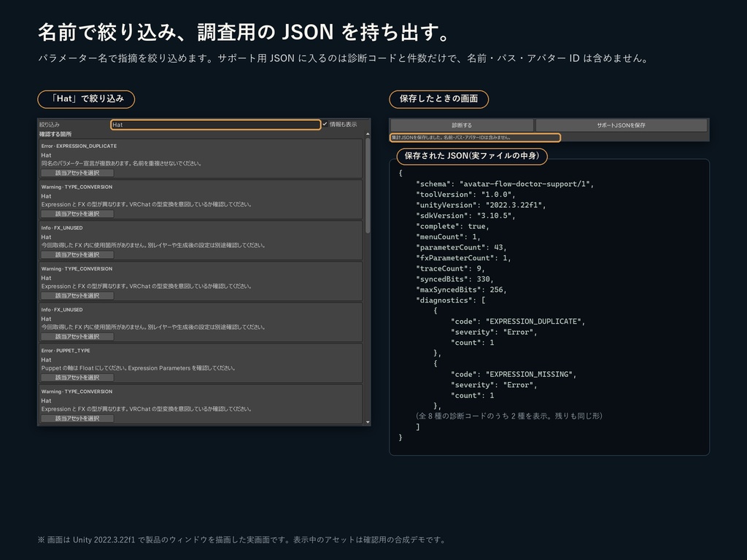The image size is (747, 560).
Task: Click the Puppet の軸は Float にしてください message
Action: point(138,368)
